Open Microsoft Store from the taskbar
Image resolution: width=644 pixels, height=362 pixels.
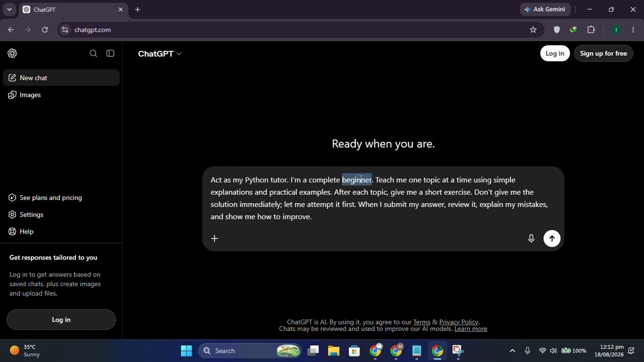tap(355, 351)
